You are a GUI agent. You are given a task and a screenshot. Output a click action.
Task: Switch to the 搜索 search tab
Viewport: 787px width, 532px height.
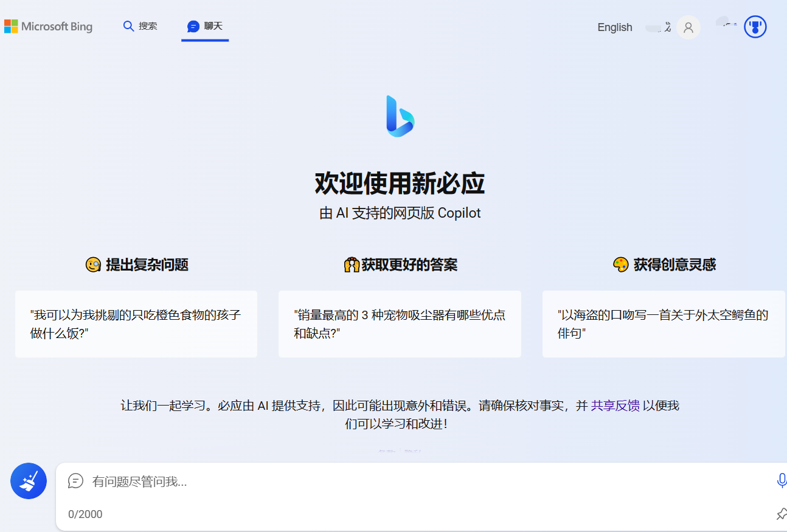(140, 26)
